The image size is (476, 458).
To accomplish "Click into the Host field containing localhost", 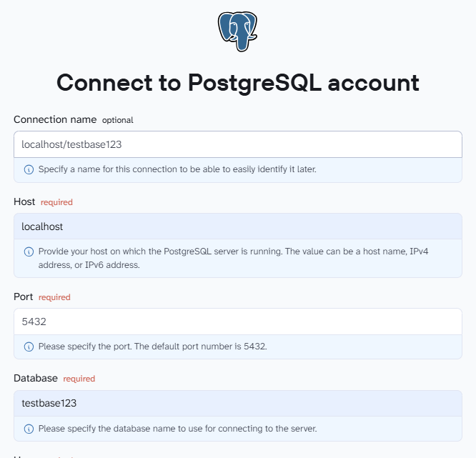I will [238, 226].
